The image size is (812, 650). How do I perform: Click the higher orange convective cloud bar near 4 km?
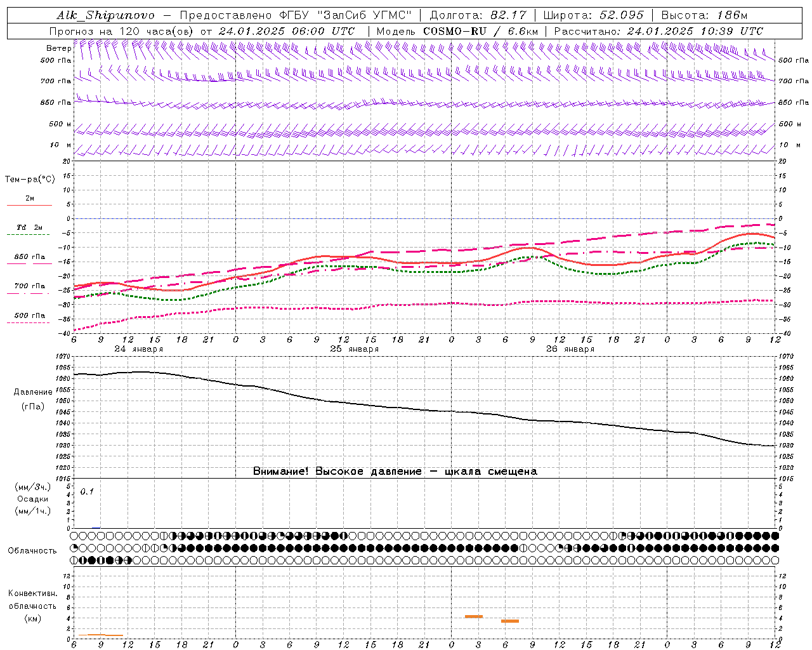click(x=474, y=616)
